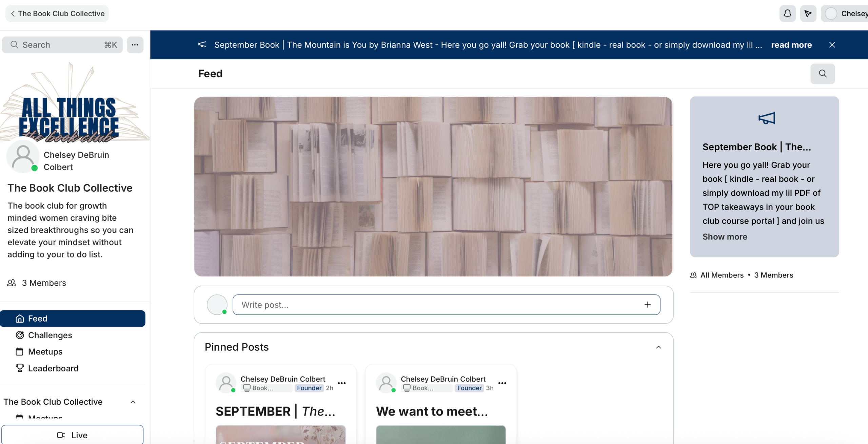Screen dimensions: 868x444
Task: Open Chelsey profile menu at top right
Action: point(844,14)
